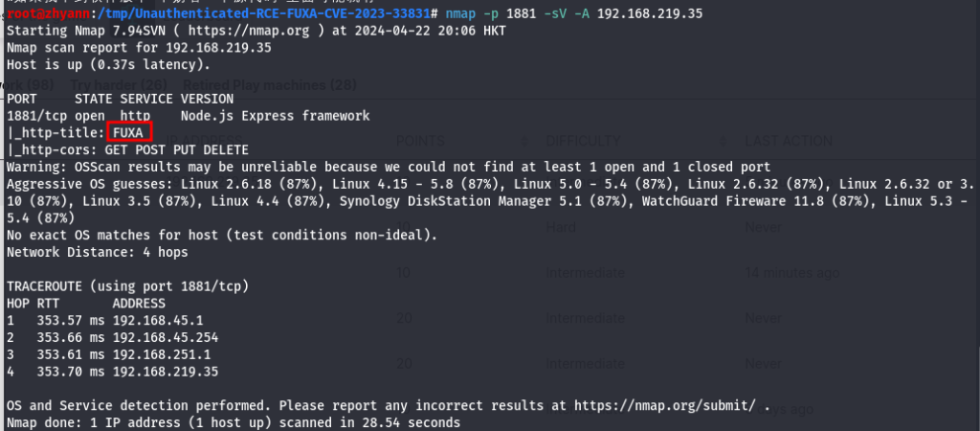980x431 pixels.
Task: Switch to Retired Play machines (28) tab
Action: (269, 85)
